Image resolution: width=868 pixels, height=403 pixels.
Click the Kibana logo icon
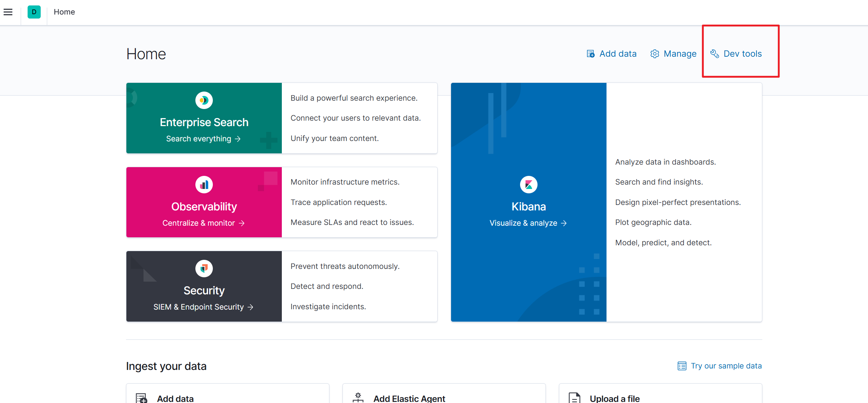pyautogui.click(x=528, y=185)
